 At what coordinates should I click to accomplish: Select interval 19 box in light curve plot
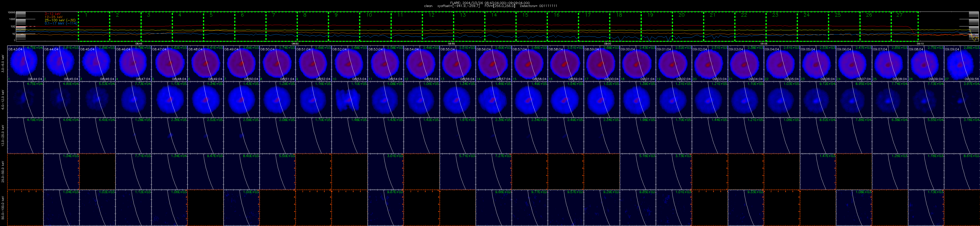tap(657, 26)
